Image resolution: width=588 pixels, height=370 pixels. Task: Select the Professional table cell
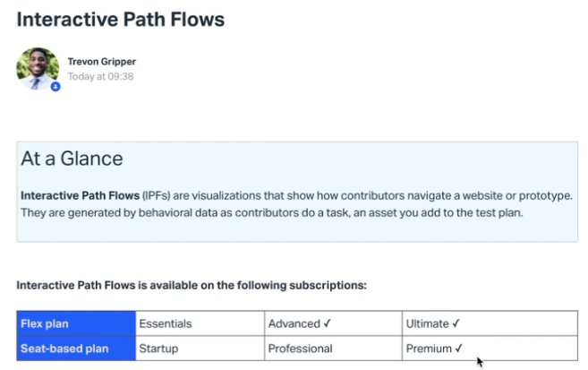(333, 348)
